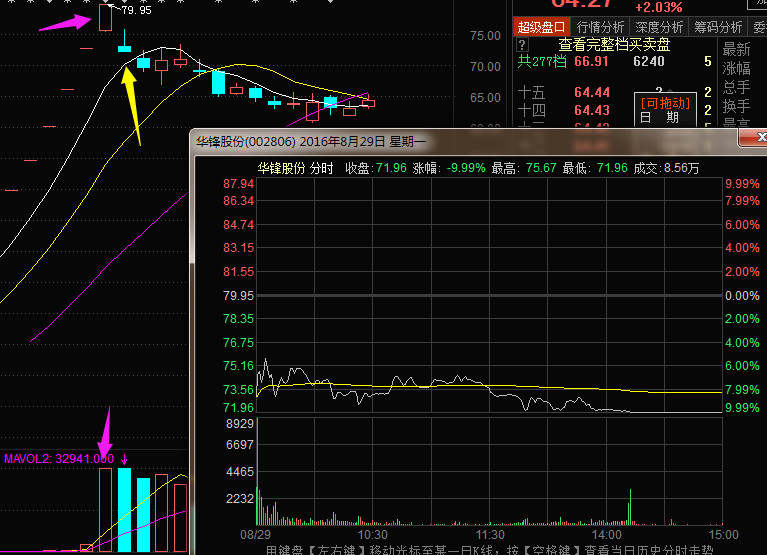
Task: Open the 行情分析 tab
Action: coord(600,27)
